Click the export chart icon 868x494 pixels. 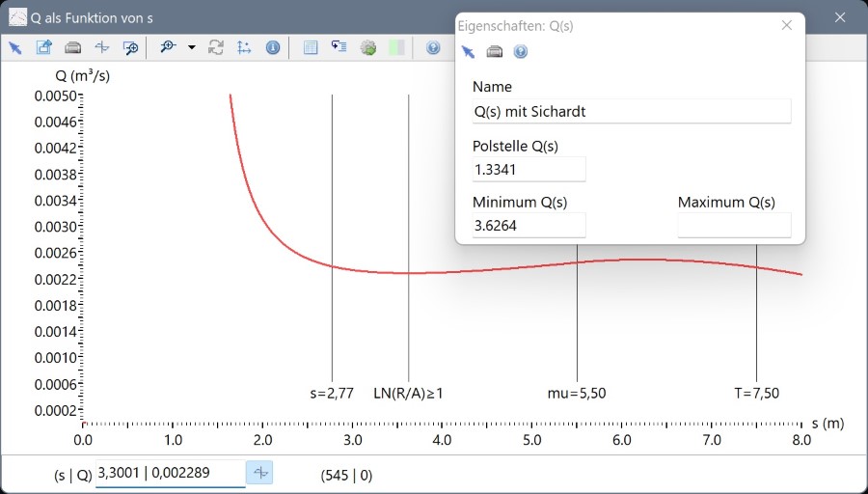(x=43, y=47)
